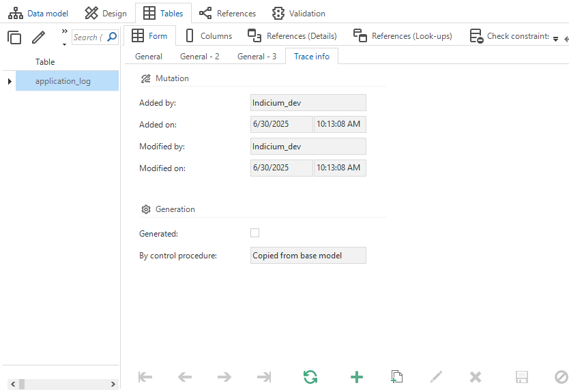Click the "By control procedure:" label
The height and width of the screenshot is (392, 569).
coord(178,256)
